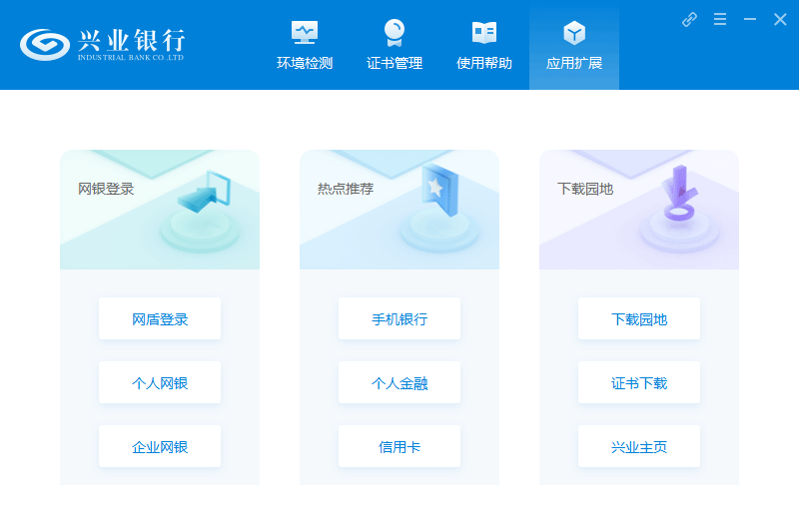The height and width of the screenshot is (532, 799).
Task: Click the Industrial Bank logo
Action: click(x=102, y=44)
